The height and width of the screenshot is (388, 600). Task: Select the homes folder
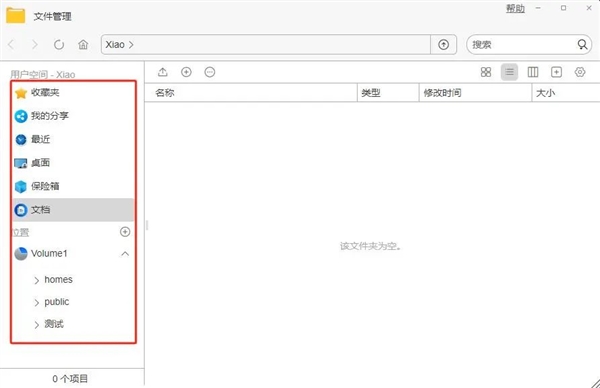58,280
